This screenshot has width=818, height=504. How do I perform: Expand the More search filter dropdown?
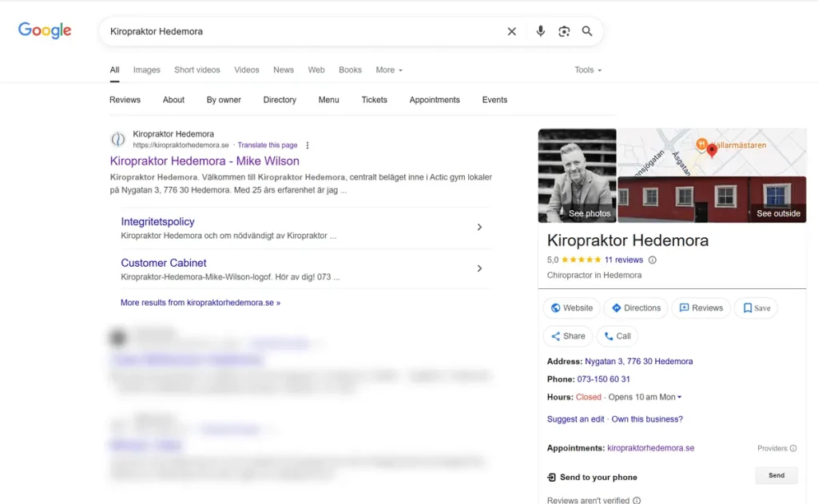(389, 70)
